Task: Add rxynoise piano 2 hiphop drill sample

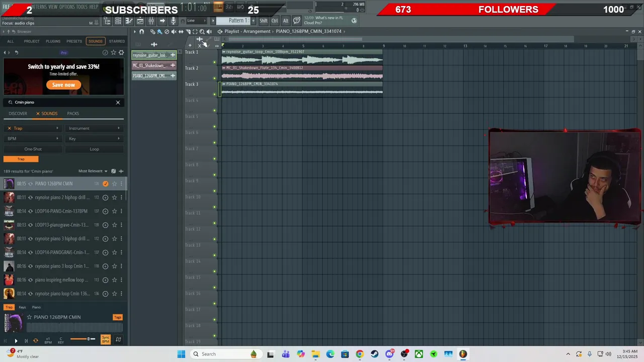Action: [105, 198]
